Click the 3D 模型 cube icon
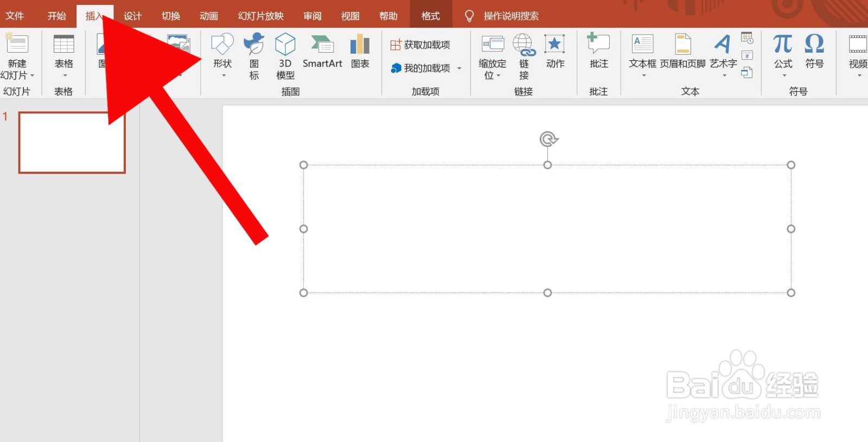The height and width of the screenshot is (442, 868). (285, 44)
